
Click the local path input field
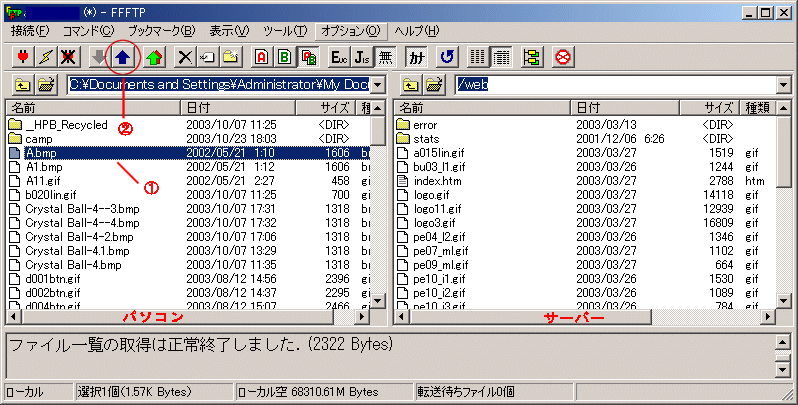click(219, 85)
